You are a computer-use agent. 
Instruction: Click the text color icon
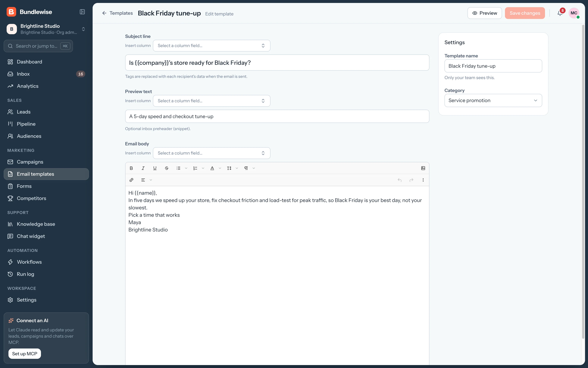pyautogui.click(x=212, y=168)
